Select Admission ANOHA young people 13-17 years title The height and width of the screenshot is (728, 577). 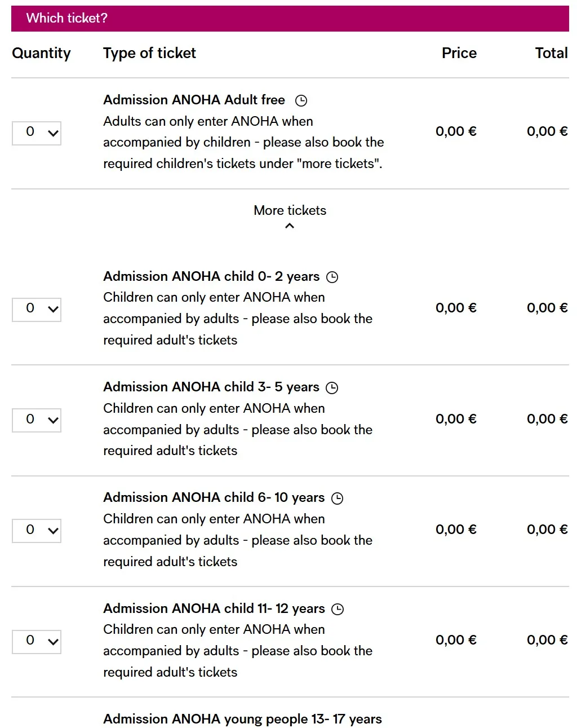(x=242, y=719)
